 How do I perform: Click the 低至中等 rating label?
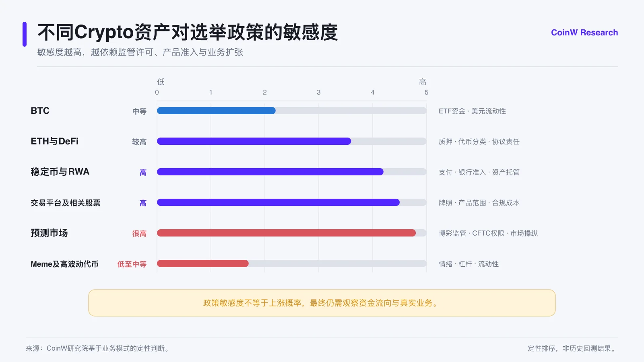[x=132, y=264]
